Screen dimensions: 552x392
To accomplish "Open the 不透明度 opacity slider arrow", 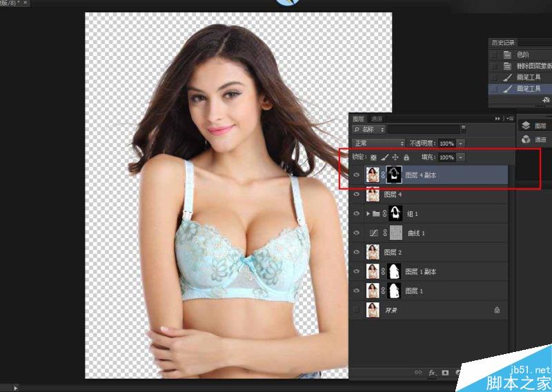I will coord(460,144).
